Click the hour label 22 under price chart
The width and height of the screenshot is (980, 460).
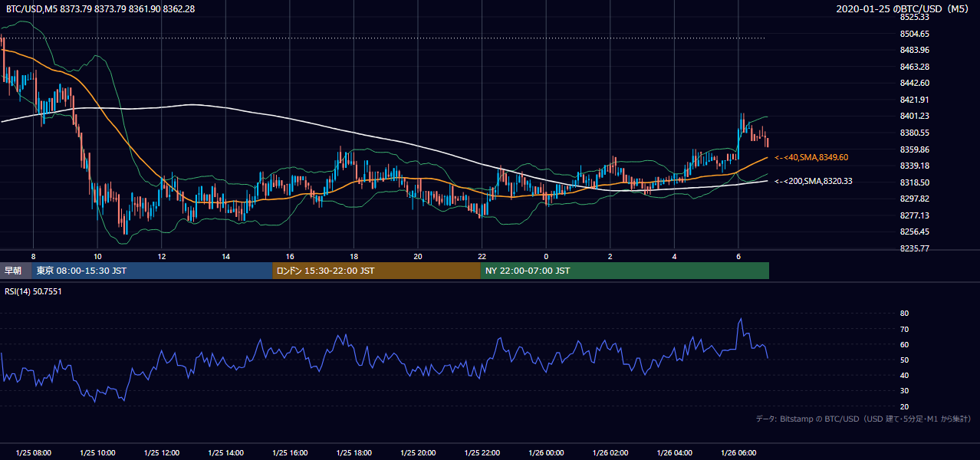click(482, 256)
